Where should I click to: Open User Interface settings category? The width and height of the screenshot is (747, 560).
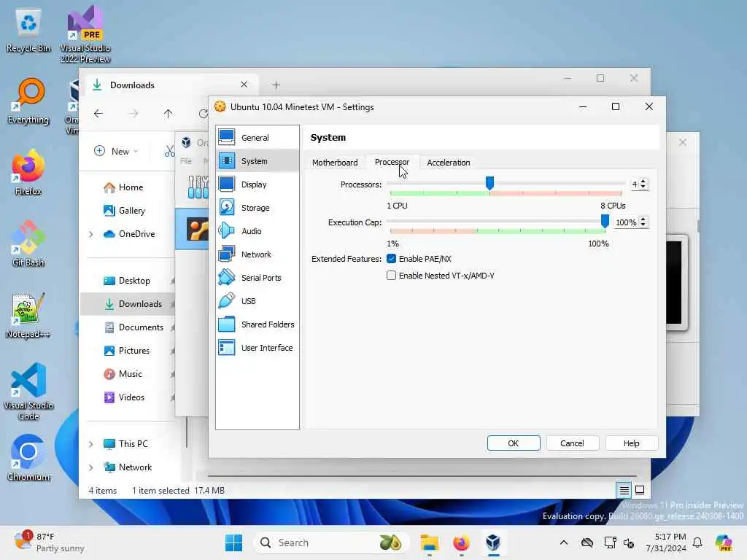coord(258,348)
